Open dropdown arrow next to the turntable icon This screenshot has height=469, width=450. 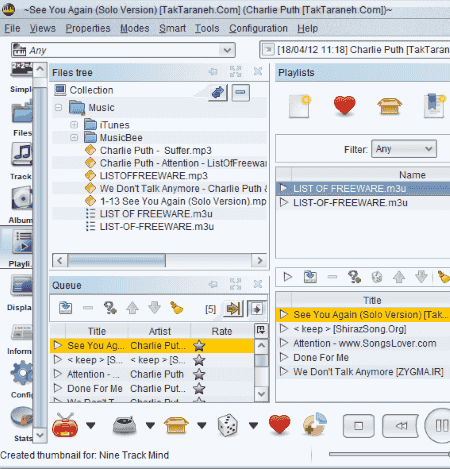[150, 425]
